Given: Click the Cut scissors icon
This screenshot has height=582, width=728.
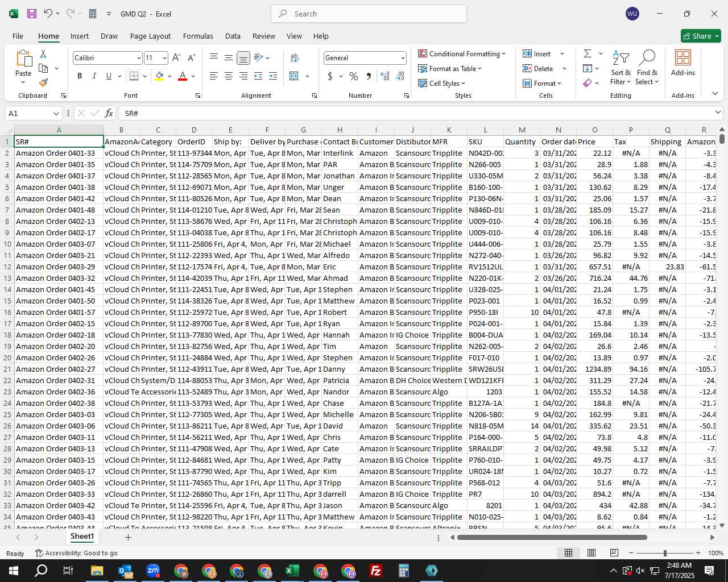Looking at the screenshot, I should [43, 54].
